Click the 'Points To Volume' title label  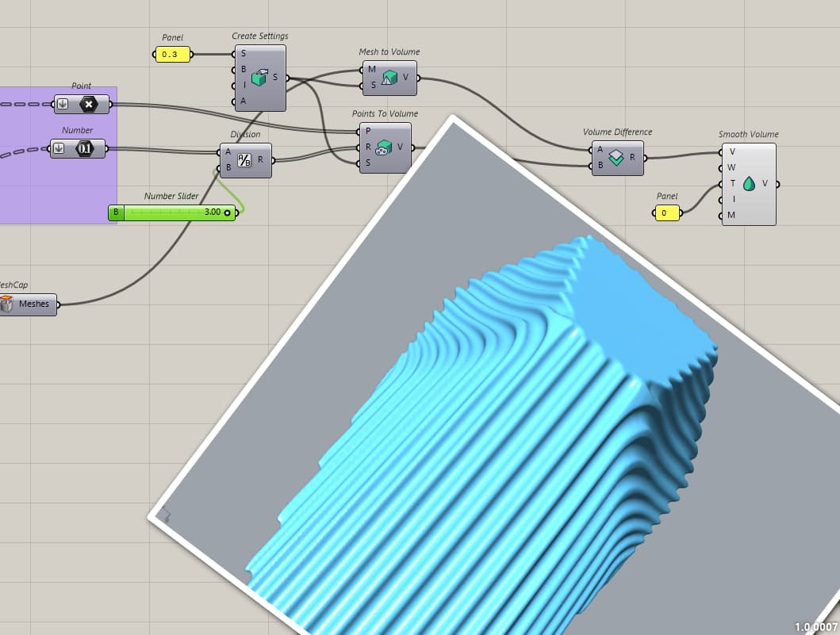(x=385, y=114)
